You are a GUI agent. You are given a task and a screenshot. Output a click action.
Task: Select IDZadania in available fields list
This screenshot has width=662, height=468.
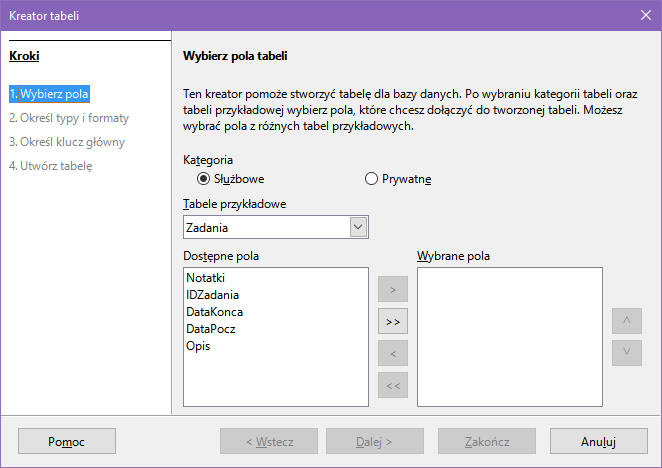(212, 294)
